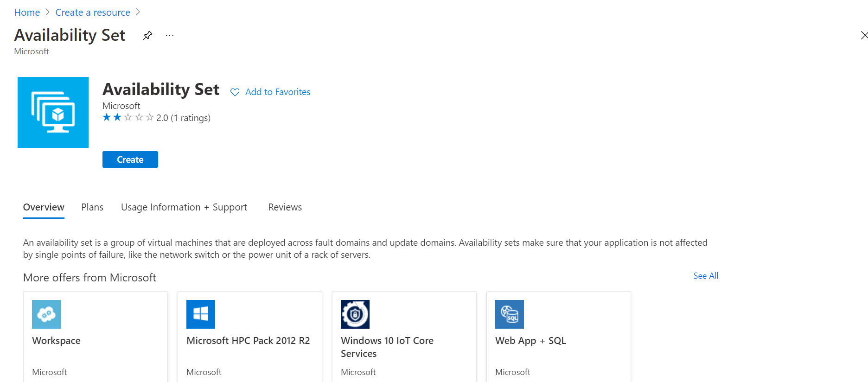Add Availability Set to Favorites
868x382 pixels.
pos(277,92)
